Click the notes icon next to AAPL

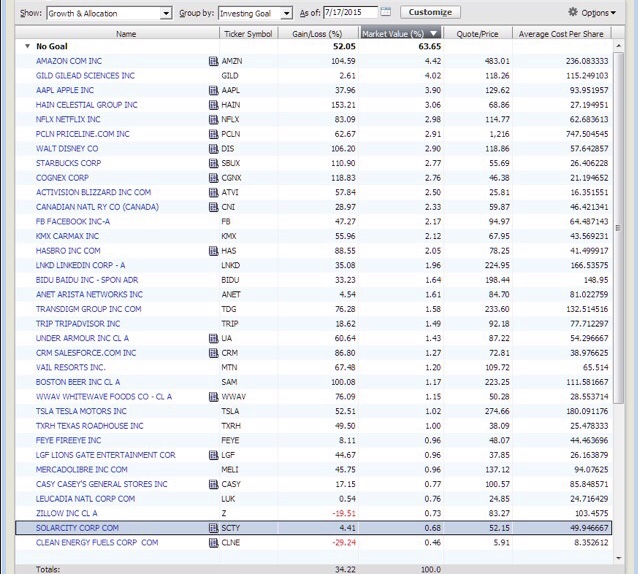coord(213,90)
